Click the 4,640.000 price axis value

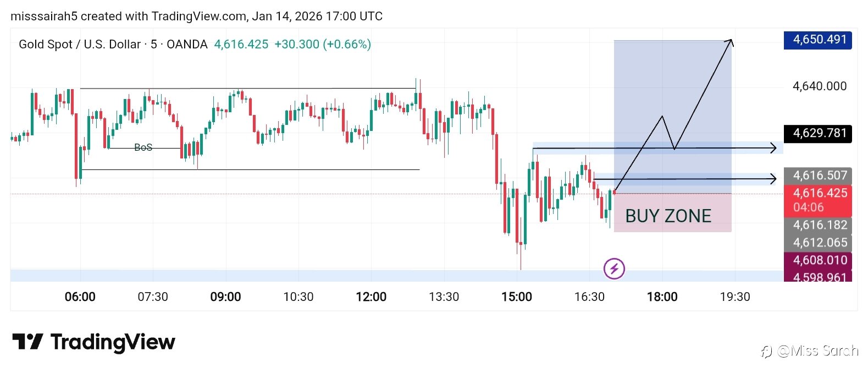point(819,86)
